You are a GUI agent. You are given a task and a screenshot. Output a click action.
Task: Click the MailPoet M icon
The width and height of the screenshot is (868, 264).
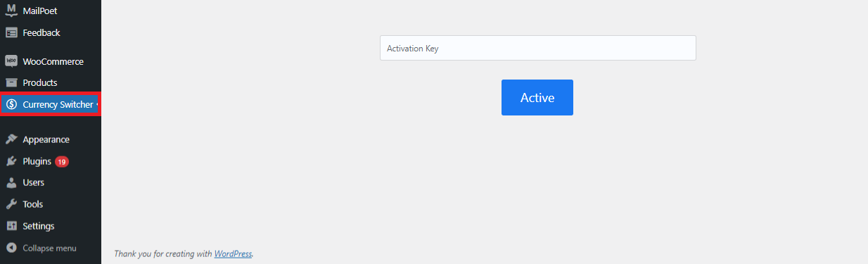coord(11,10)
